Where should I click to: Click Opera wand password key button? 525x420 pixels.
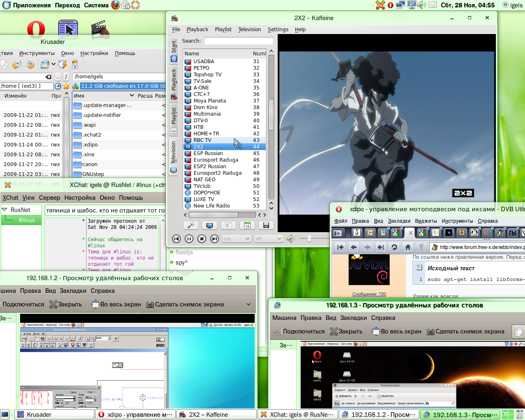point(421,247)
